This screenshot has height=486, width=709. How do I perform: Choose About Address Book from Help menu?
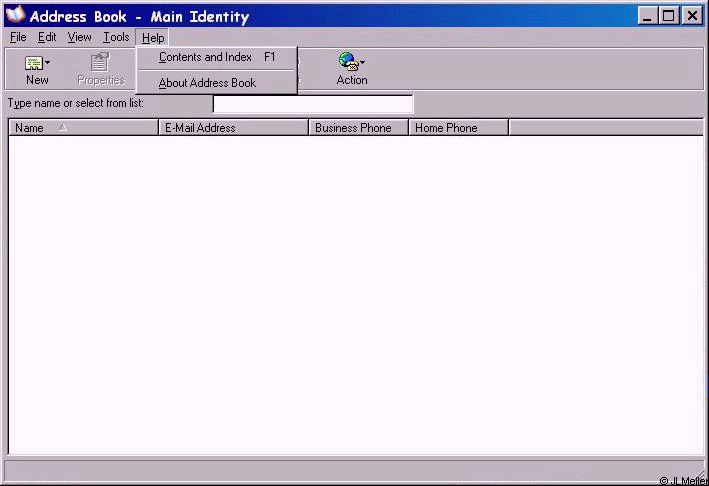[207, 83]
